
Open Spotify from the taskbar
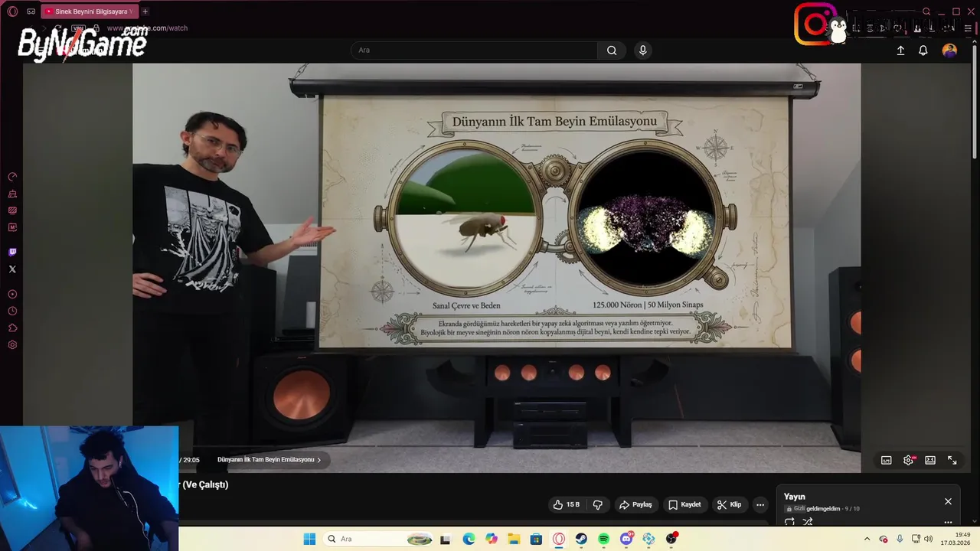click(x=603, y=539)
